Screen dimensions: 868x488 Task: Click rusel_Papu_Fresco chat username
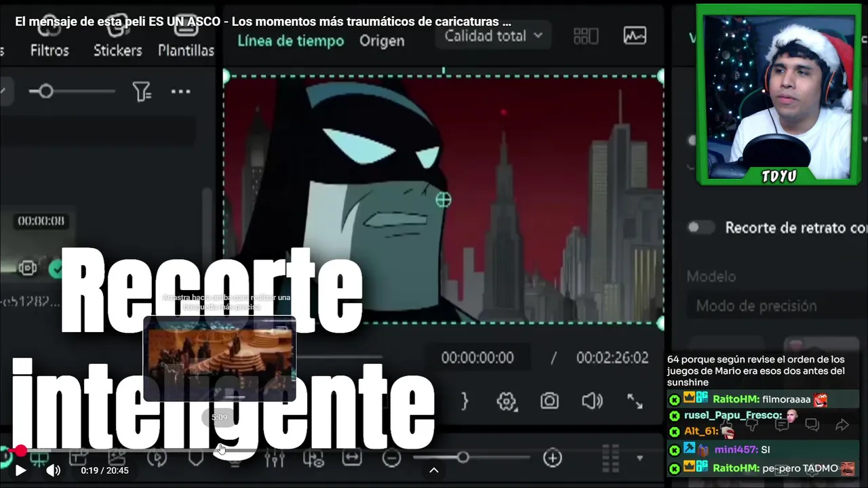pyautogui.click(x=732, y=415)
